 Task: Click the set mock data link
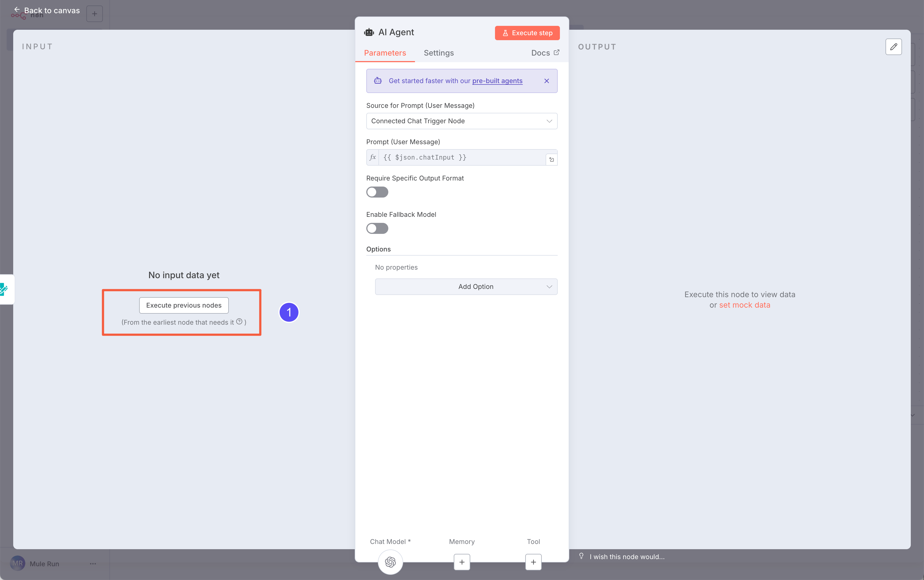744,305
